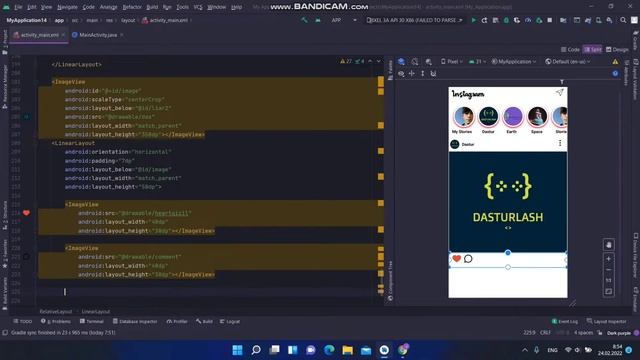The width and height of the screenshot is (640, 360).
Task: Click the vertical arrows icon in the design toolbar
Action: pyautogui.click(x=422, y=73)
